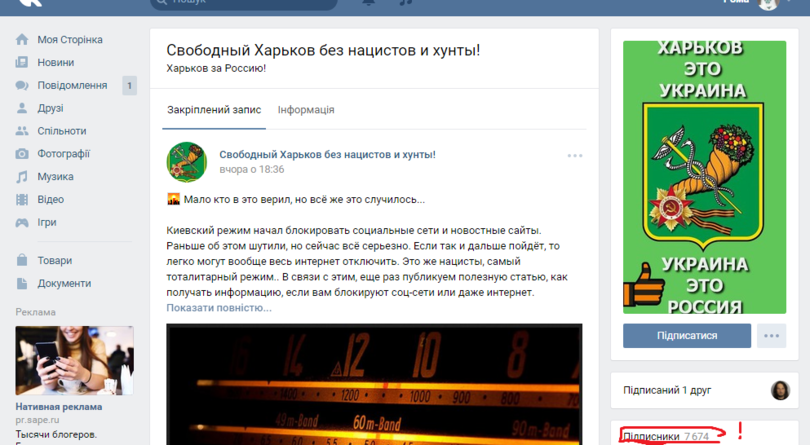The image size is (810, 445).
Task: Open Повідомлення messages
Action: point(71,85)
